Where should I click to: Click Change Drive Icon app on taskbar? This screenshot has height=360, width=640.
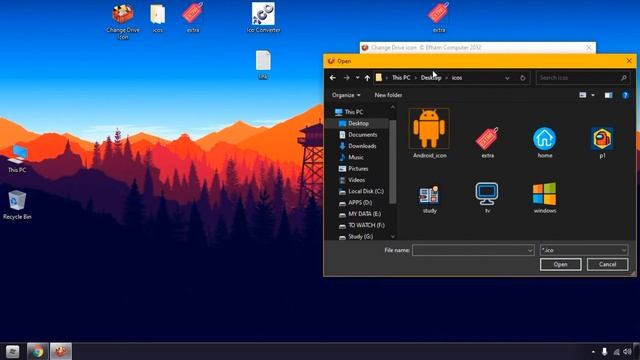coord(61,351)
